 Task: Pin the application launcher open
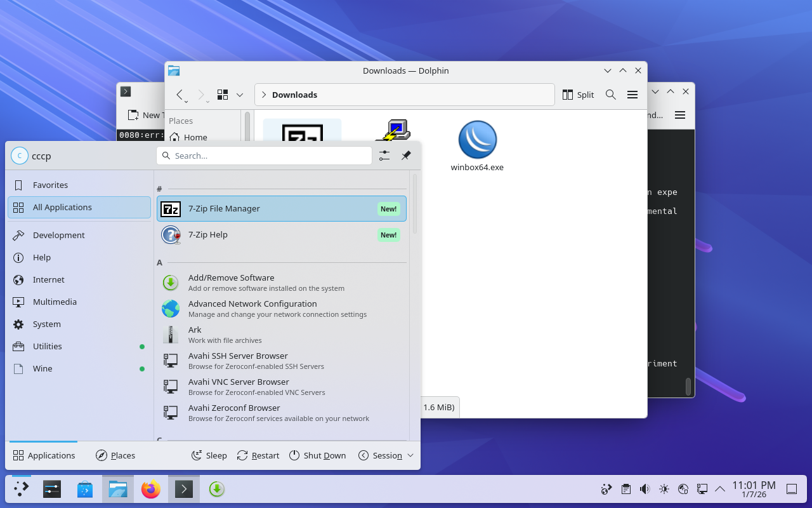[406, 156]
